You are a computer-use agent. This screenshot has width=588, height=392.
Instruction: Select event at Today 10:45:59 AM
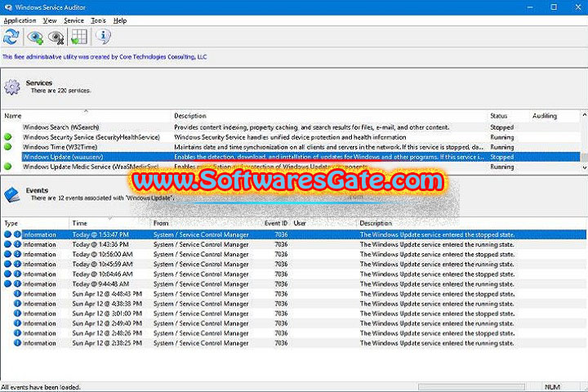pyautogui.click(x=294, y=264)
